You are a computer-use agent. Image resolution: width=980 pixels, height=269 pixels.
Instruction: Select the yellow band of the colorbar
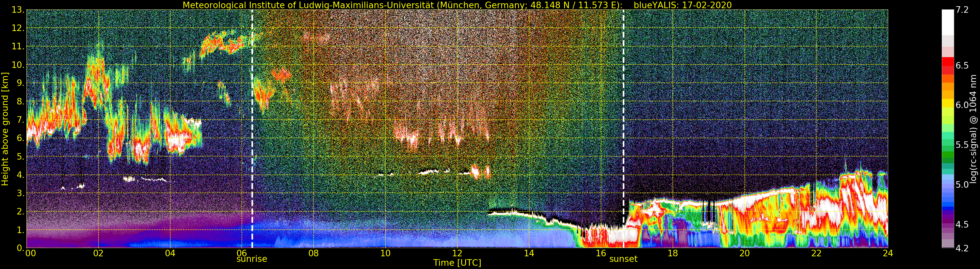(x=948, y=103)
